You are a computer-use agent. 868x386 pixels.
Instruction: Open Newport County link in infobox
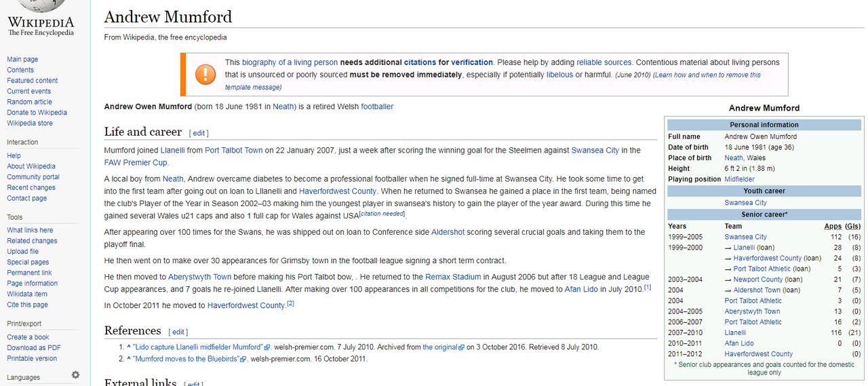[x=759, y=279]
